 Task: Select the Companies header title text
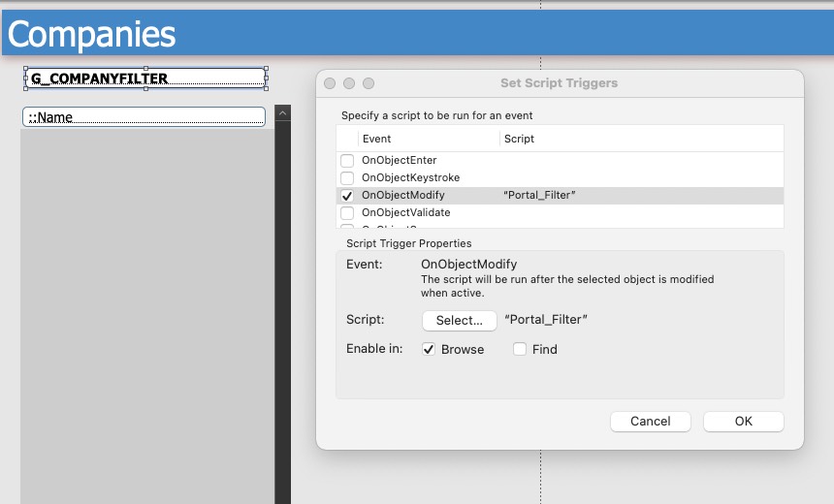tap(92, 34)
